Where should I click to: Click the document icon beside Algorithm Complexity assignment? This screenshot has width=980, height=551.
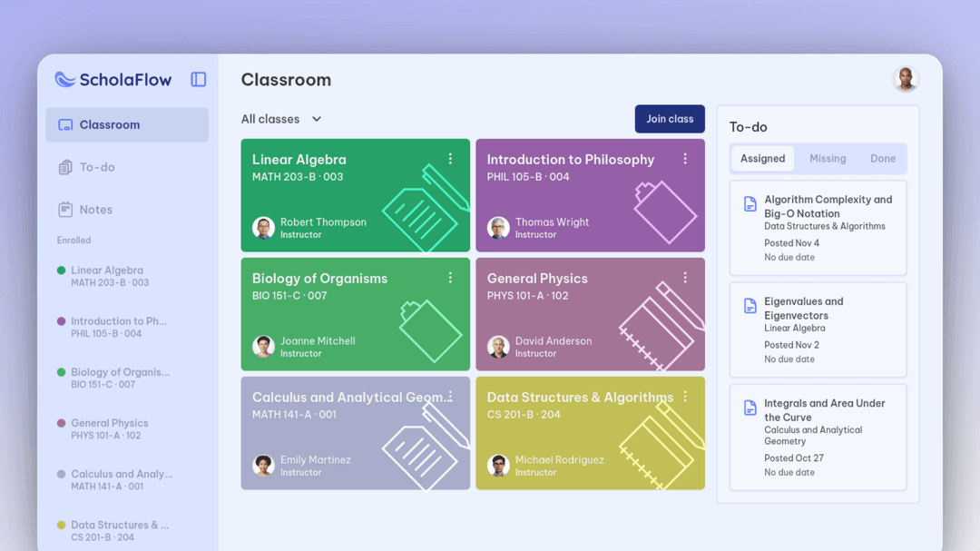click(750, 204)
